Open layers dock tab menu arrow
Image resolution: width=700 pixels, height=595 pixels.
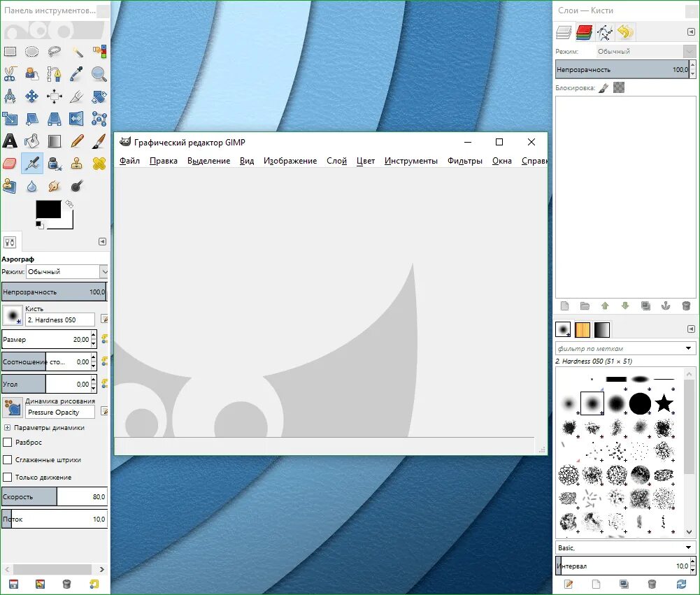click(x=691, y=32)
